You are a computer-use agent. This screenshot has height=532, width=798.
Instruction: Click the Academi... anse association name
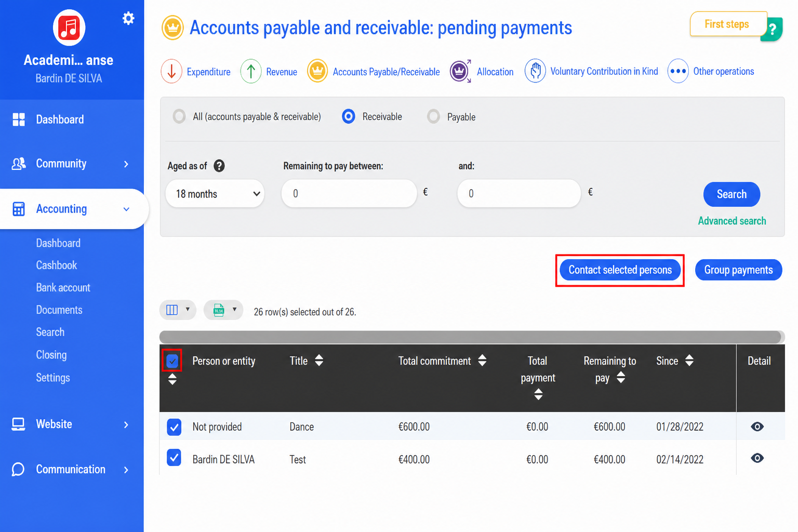69,60
